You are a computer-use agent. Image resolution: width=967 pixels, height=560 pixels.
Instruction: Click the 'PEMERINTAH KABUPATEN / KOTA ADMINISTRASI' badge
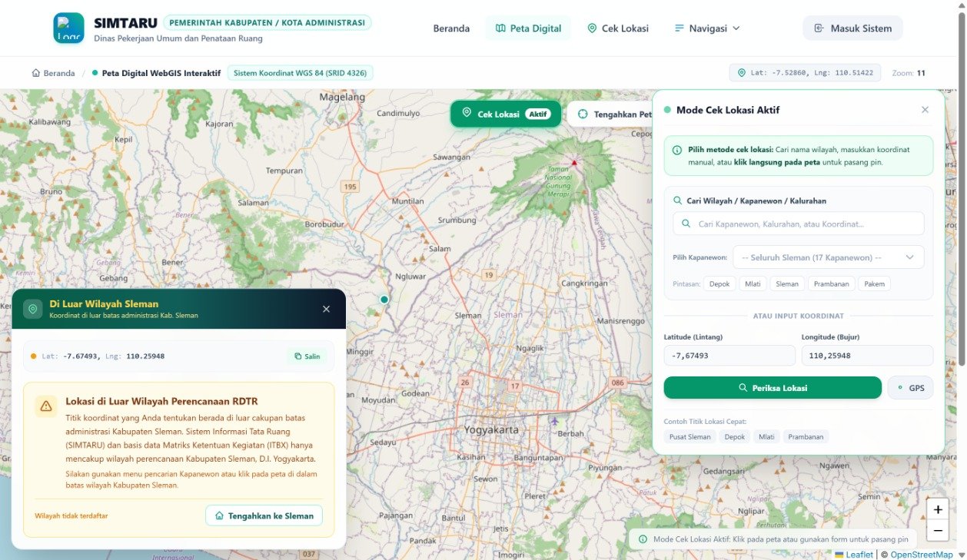tap(268, 22)
